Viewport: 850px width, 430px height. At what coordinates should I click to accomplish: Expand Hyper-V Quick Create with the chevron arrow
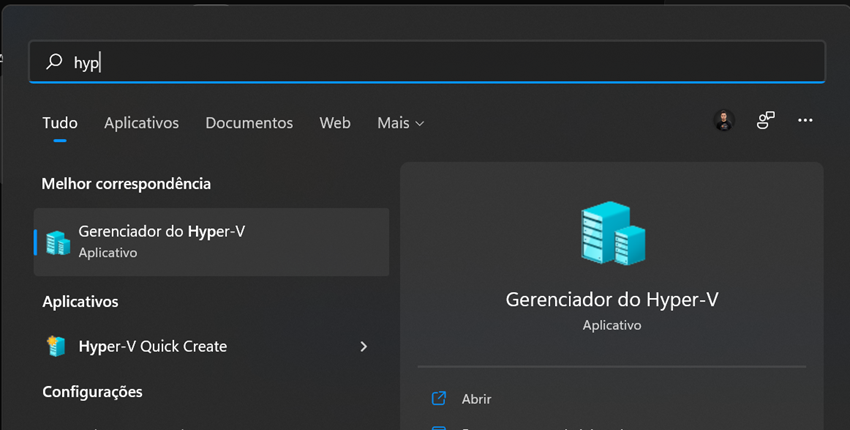(363, 346)
